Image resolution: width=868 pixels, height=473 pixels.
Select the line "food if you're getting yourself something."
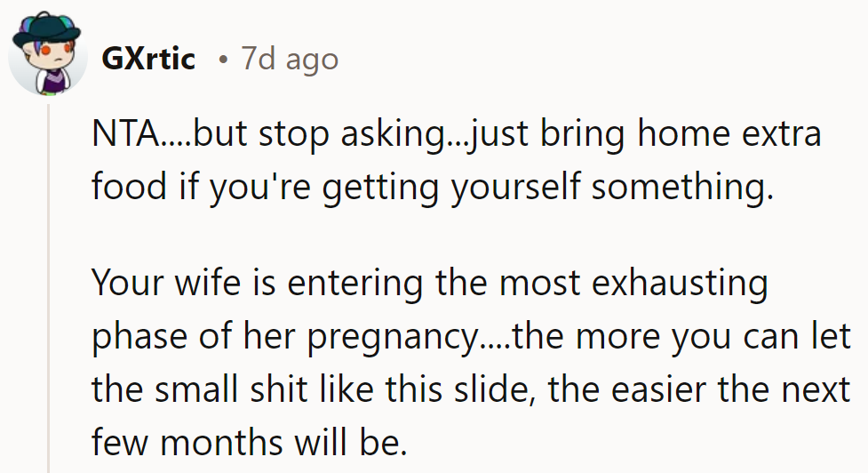[x=433, y=188]
